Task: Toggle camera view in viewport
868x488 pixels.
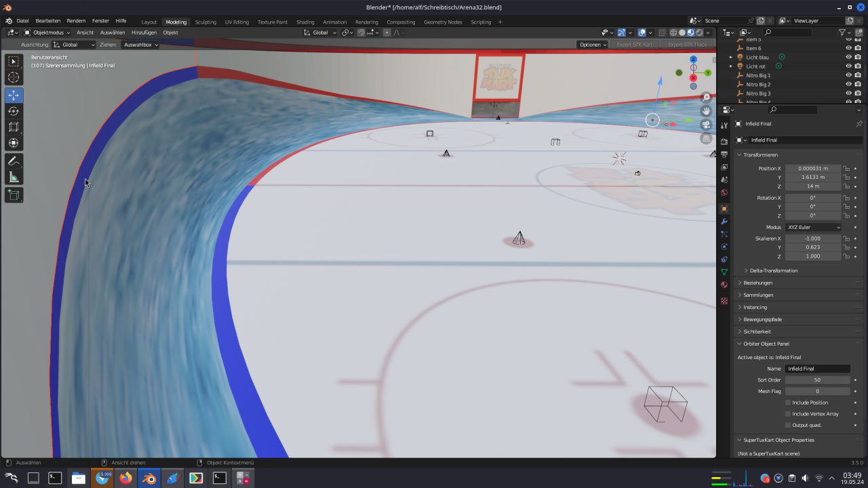Action: (x=706, y=125)
